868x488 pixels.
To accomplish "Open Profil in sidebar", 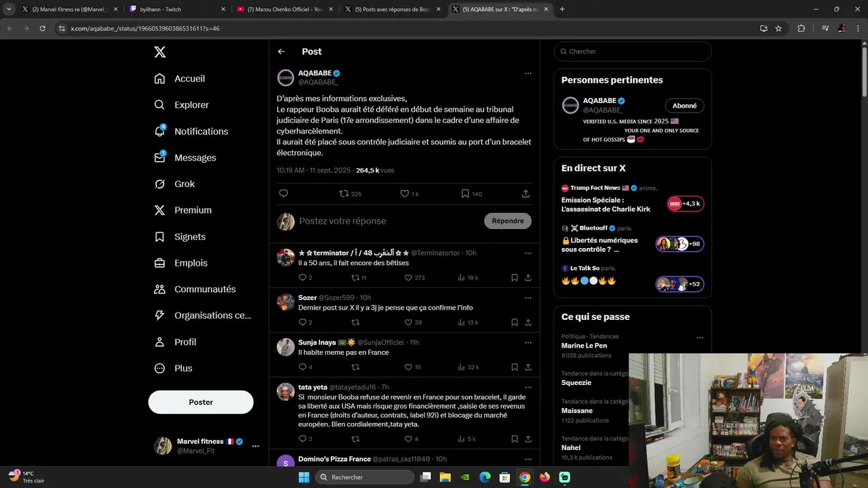I will (176, 342).
